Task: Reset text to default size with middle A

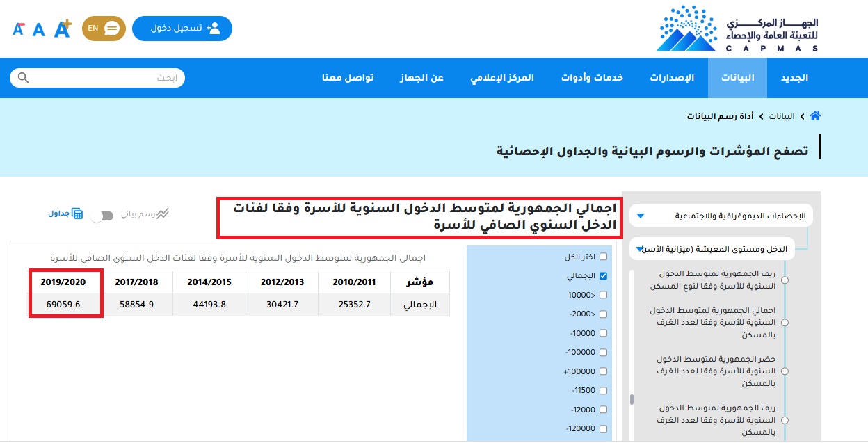Action: coord(39,29)
